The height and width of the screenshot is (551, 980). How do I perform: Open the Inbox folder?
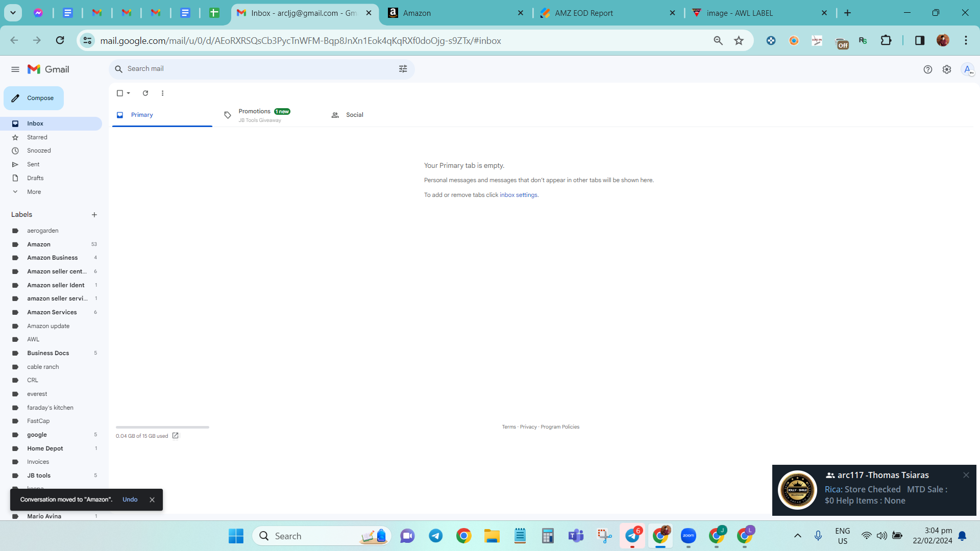click(x=51, y=123)
